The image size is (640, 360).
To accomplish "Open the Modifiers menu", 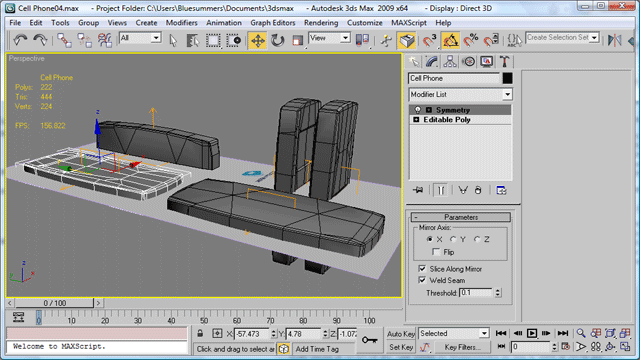I will pos(182,23).
